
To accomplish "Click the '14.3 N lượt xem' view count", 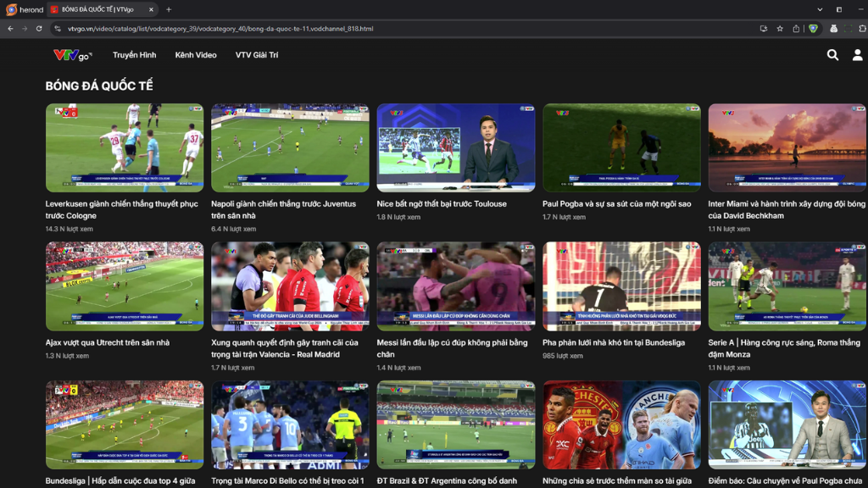I will 70,229.
